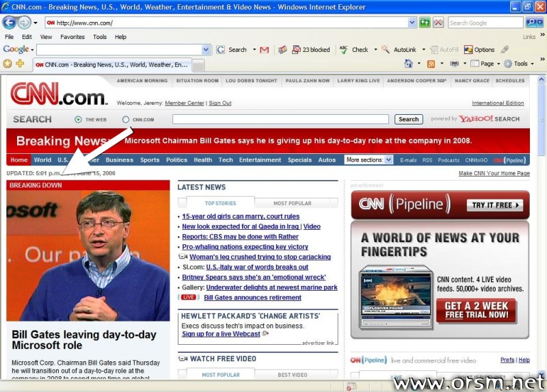This screenshot has height=392, width=547.
Task: Click the greyed AutoFill toolbar icon
Action: (x=434, y=50)
